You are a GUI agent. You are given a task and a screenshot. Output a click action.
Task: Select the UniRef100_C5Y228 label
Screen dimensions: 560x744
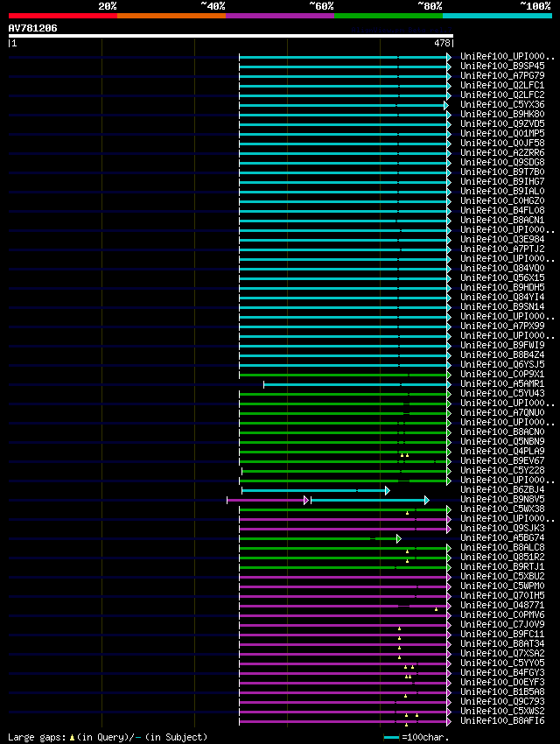[502, 470]
